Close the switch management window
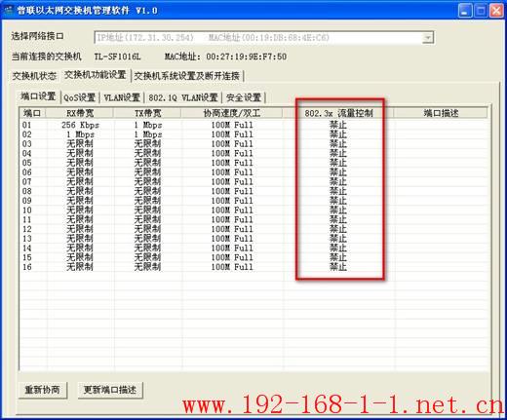Image resolution: width=507 pixels, height=420 pixels. coord(496,11)
